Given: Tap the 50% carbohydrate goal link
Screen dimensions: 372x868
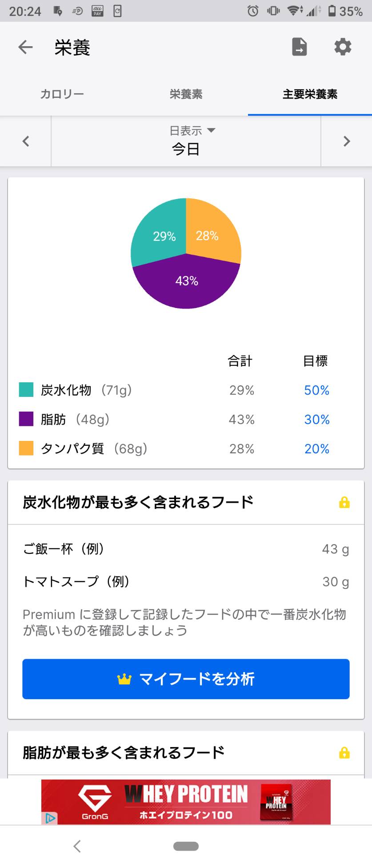Looking at the screenshot, I should pyautogui.click(x=316, y=390).
